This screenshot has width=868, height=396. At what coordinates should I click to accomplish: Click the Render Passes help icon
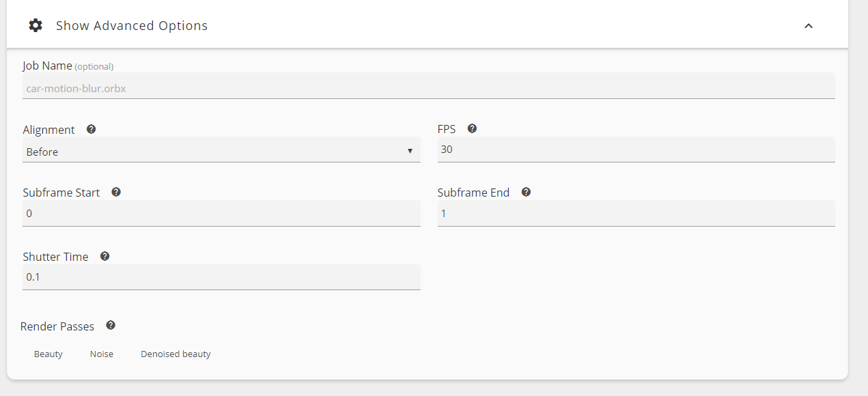click(x=111, y=326)
